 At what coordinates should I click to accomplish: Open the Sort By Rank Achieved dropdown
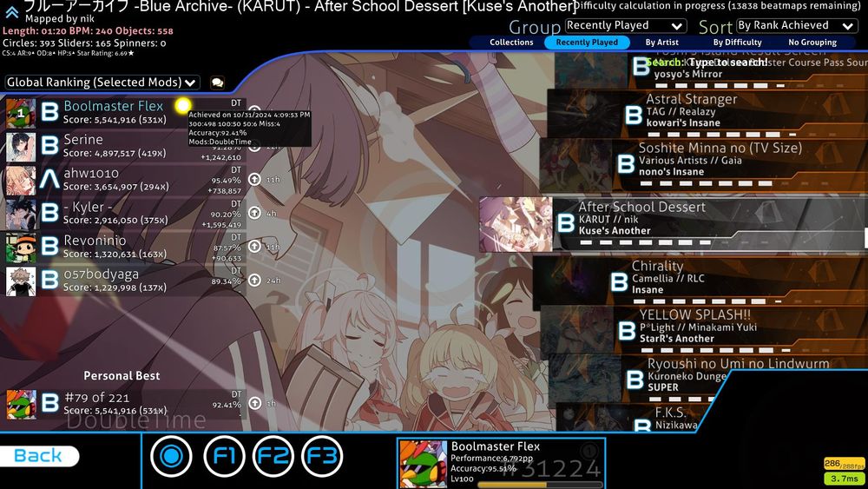pyautogui.click(x=797, y=25)
